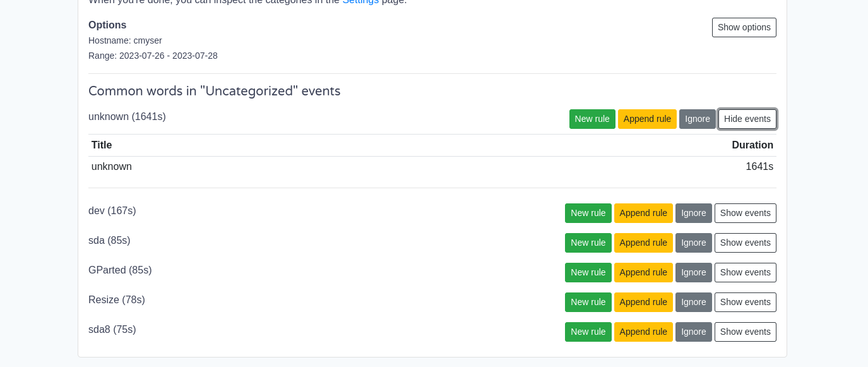The width and height of the screenshot is (868, 367).
Task: Show events for Resize
Action: pos(746,302)
